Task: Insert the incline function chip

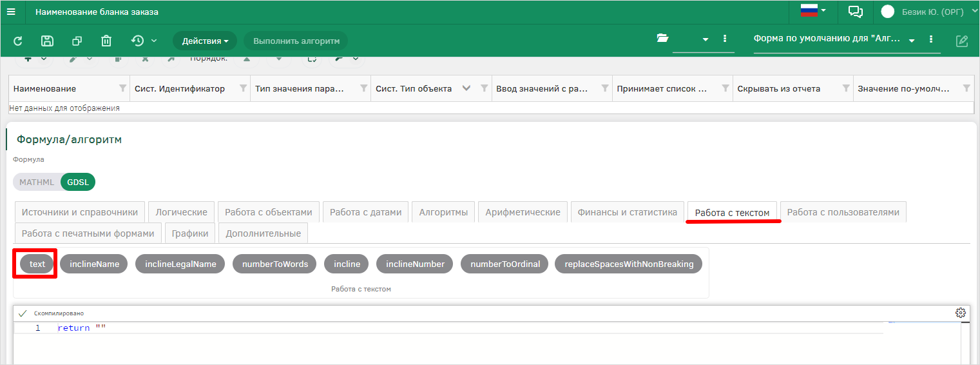Action: 347,264
